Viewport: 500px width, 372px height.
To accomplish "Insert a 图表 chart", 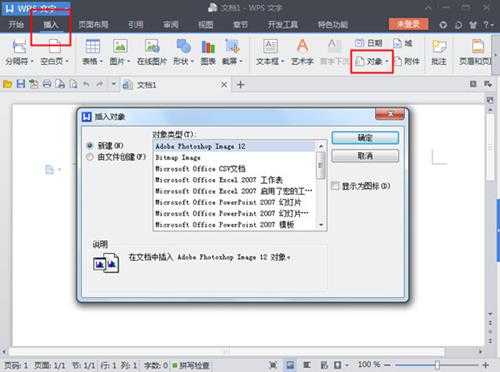I will [x=208, y=52].
